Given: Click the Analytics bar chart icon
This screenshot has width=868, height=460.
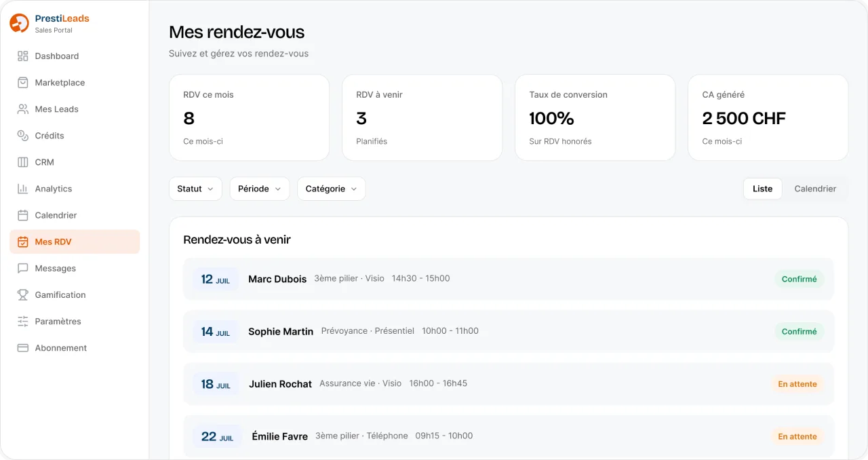Looking at the screenshot, I should coord(22,189).
